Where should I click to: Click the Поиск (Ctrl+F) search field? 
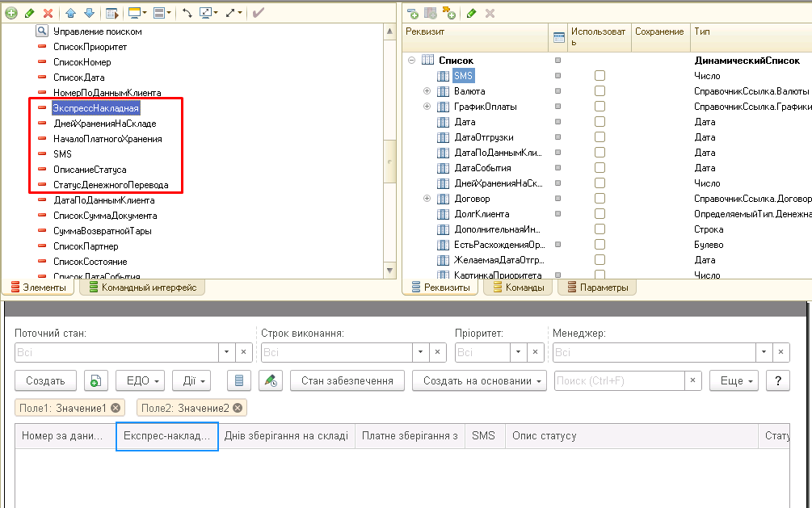click(x=619, y=381)
